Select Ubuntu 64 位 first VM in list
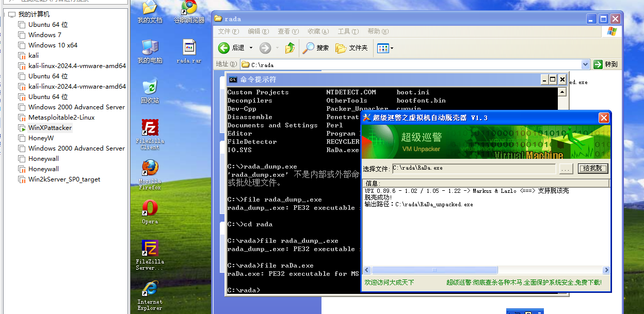The height and width of the screenshot is (314, 644). point(48,25)
